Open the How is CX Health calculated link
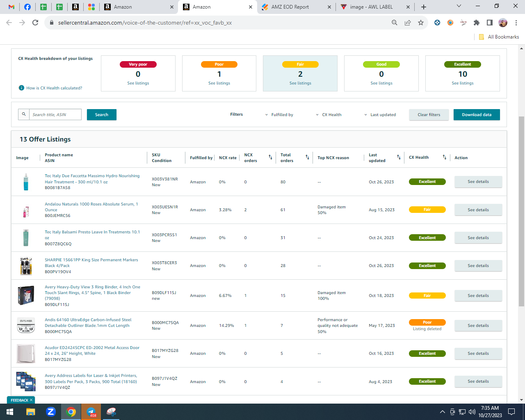Image resolution: width=525 pixels, height=420 pixels. 54,88
